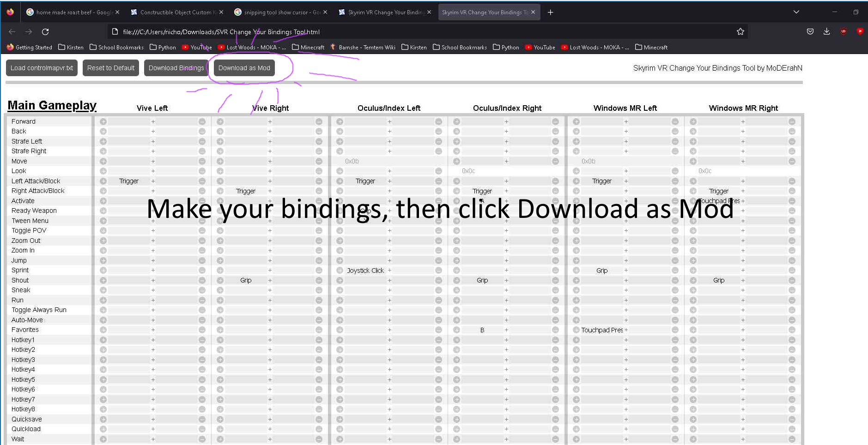Click the Vive Left column header
Viewport: 868px width, 445px height.
[x=152, y=108]
